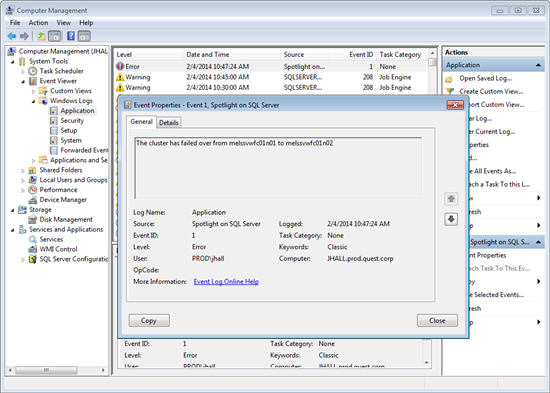This screenshot has width=550, height=393.
Task: Open the File menu
Action: tap(15, 23)
